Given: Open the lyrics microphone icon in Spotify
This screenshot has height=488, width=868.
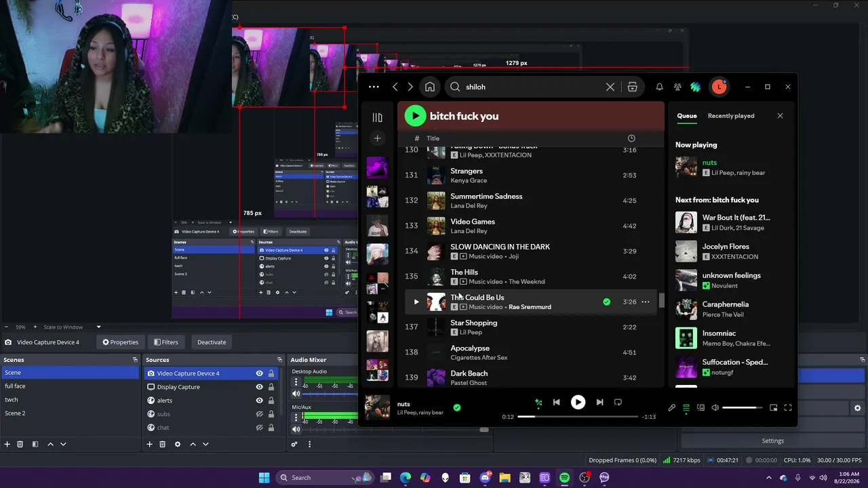Looking at the screenshot, I should (x=671, y=407).
